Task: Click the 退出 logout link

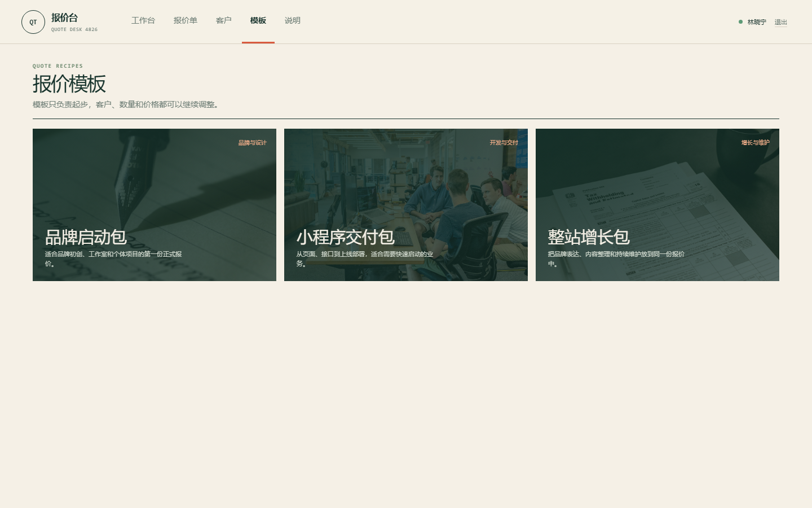Action: coord(781,22)
